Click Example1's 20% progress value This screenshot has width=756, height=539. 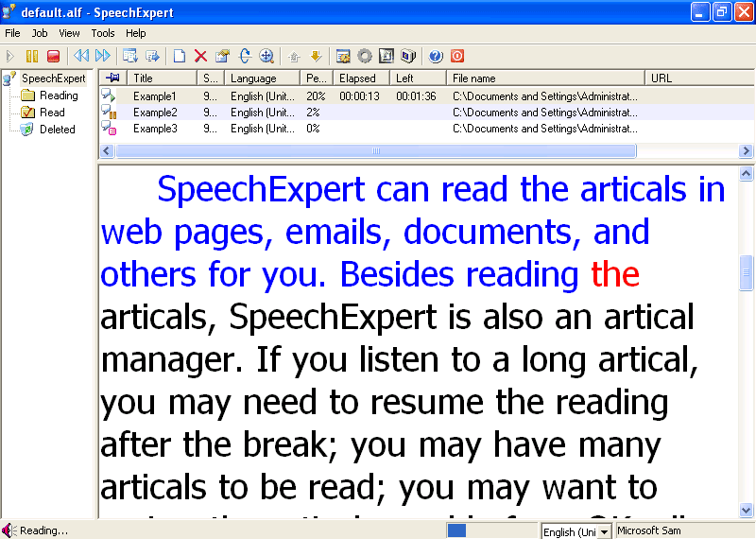click(316, 96)
